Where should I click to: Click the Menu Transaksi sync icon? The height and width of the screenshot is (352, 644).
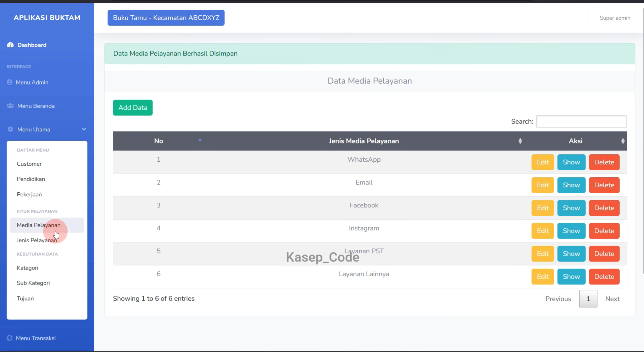click(10, 338)
